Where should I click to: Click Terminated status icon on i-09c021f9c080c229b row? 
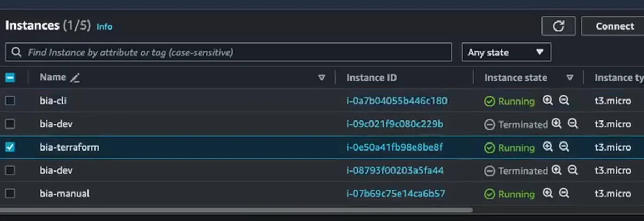point(489,124)
